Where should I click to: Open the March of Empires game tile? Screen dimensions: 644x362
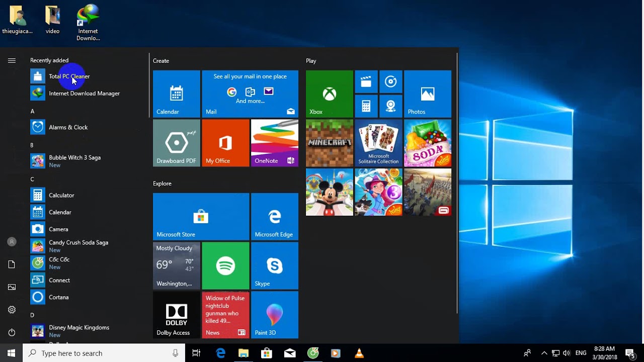(x=428, y=192)
